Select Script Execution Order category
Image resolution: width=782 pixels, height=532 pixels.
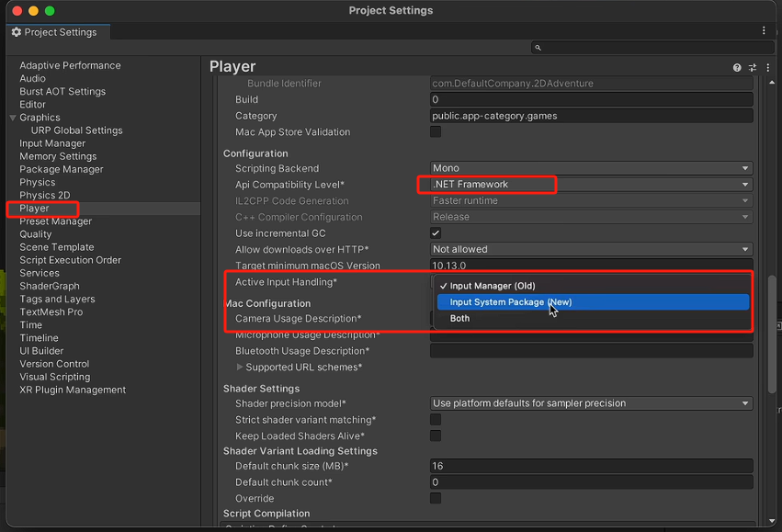tap(70, 260)
